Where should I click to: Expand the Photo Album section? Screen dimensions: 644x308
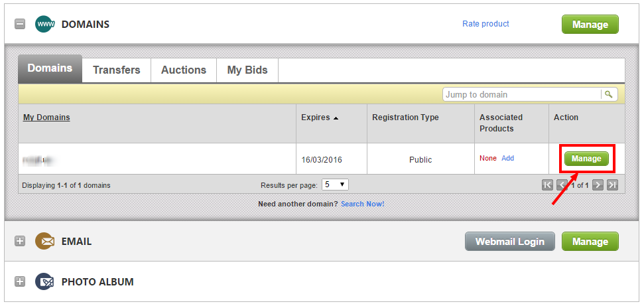[20, 282]
